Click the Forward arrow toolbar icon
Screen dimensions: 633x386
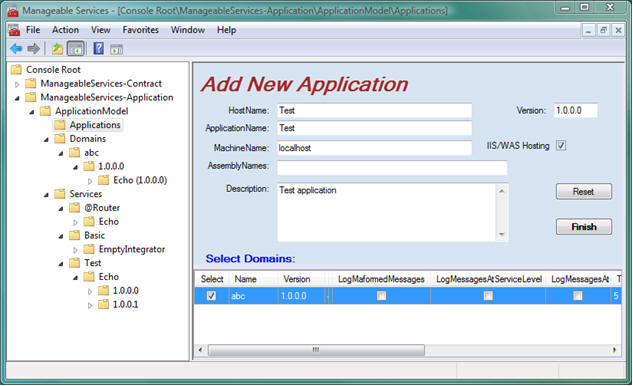34,49
